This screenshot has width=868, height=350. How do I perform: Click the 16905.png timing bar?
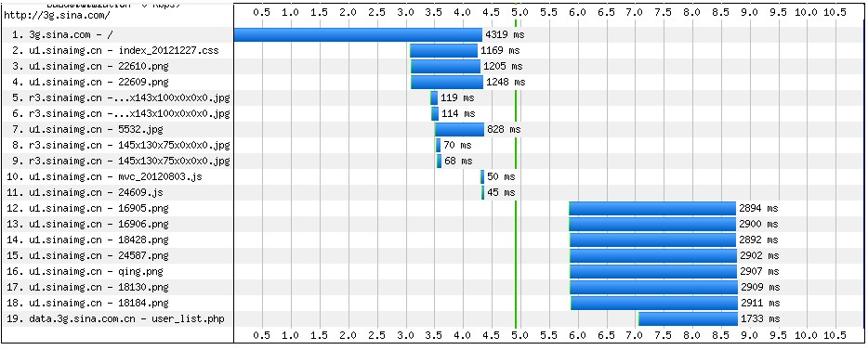(652, 209)
